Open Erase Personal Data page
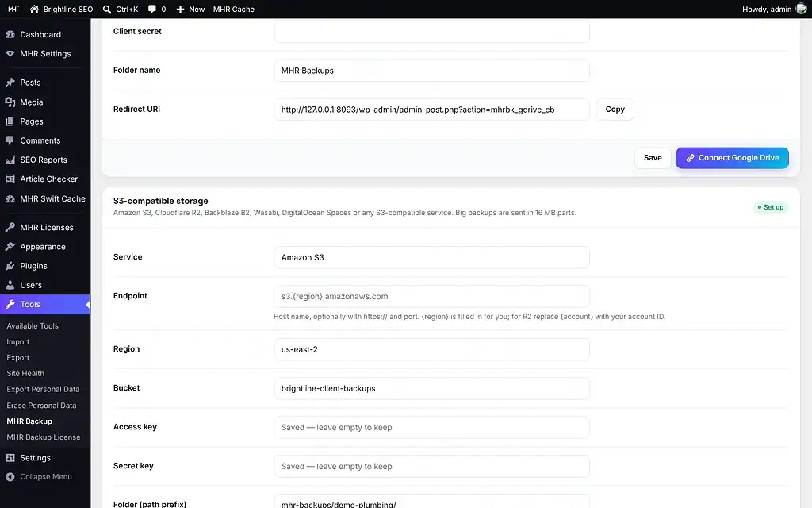812x508 pixels. tap(41, 406)
